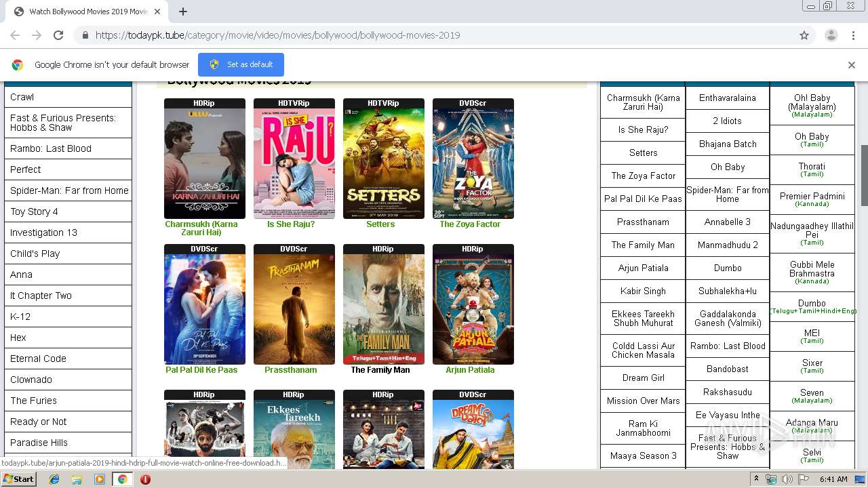The width and height of the screenshot is (868, 488).
Task: Close the Watch Bollywood Movies 2019 tab
Action: pyautogui.click(x=157, y=12)
